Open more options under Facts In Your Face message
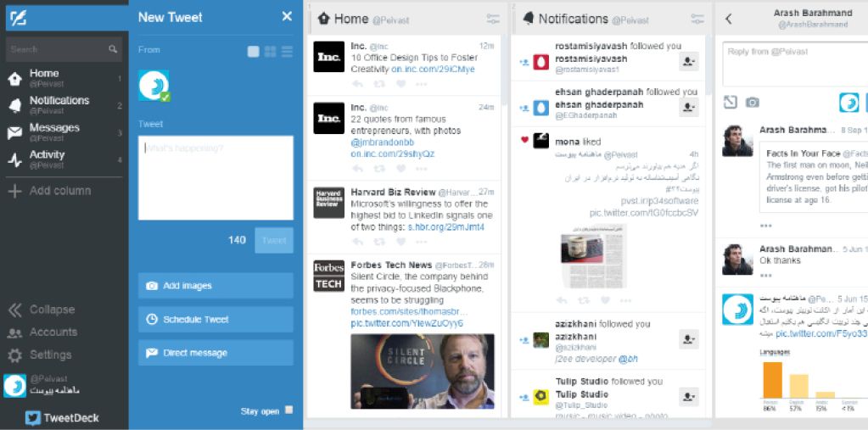The image size is (868, 430). (x=766, y=226)
